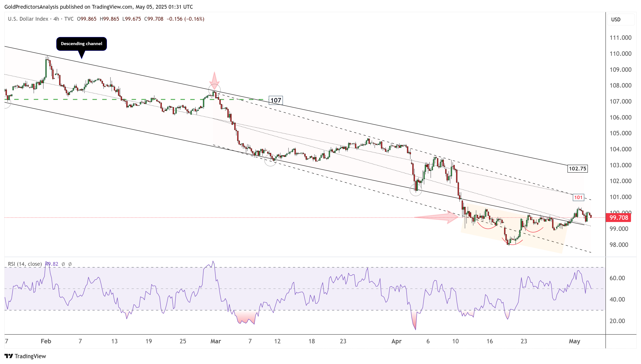Click the Apr date label
641x364 pixels.
397,341
